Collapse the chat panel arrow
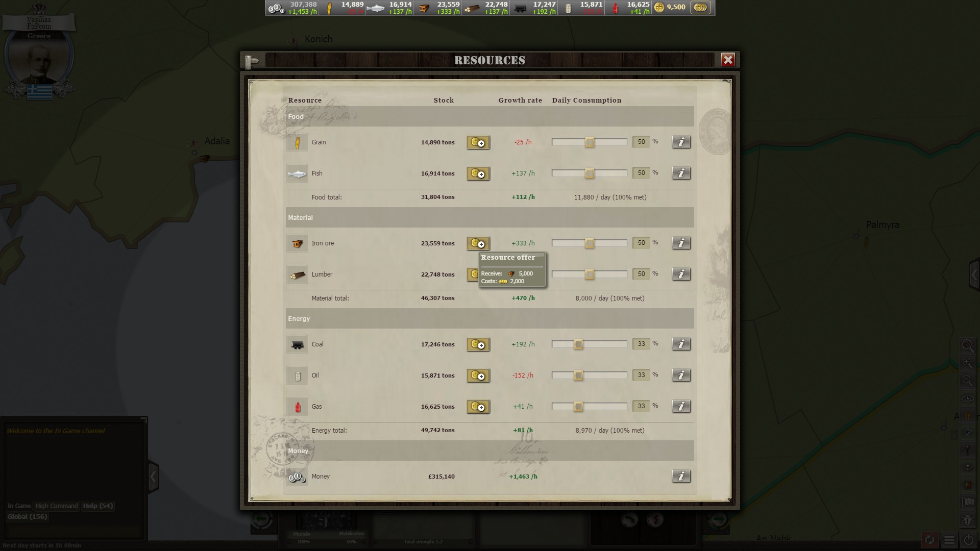 point(153,477)
